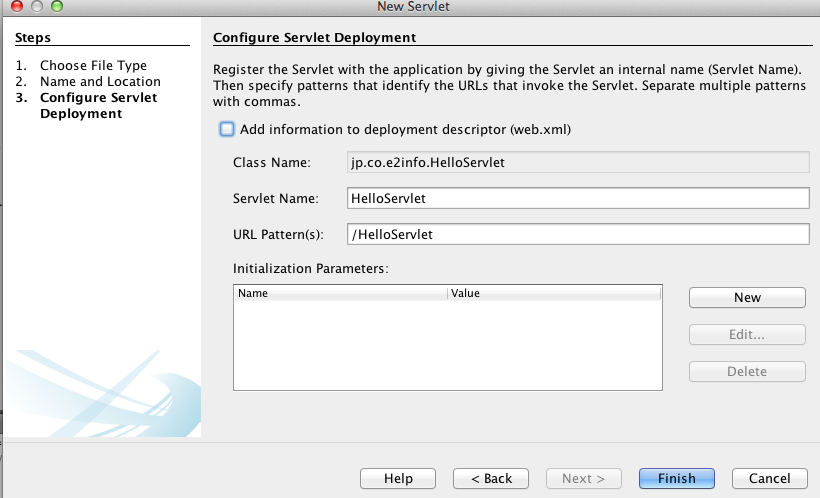
Task: Go to previous step with Back
Action: pyautogui.click(x=491, y=479)
